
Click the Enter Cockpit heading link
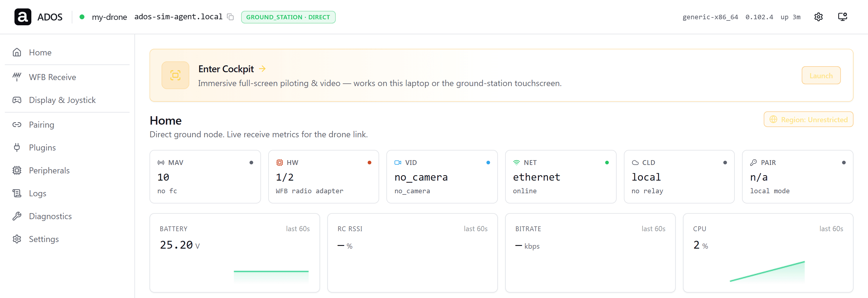[x=226, y=69]
